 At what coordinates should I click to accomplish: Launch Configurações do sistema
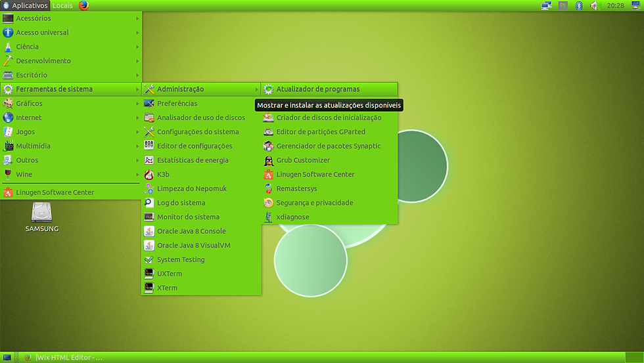click(201, 132)
